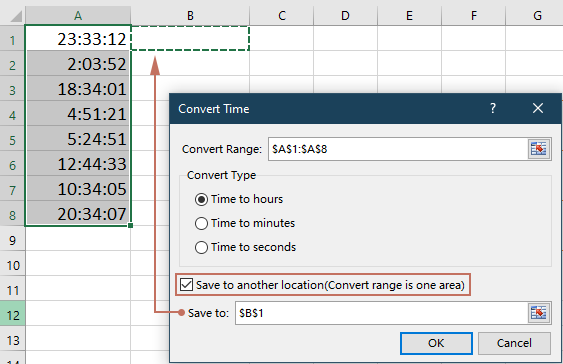Click cell B1 with dashed border

point(190,38)
